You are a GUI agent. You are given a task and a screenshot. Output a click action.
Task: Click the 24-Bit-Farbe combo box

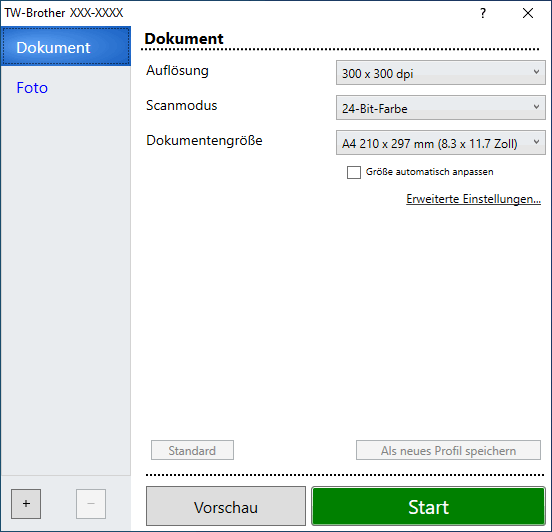[441, 107]
